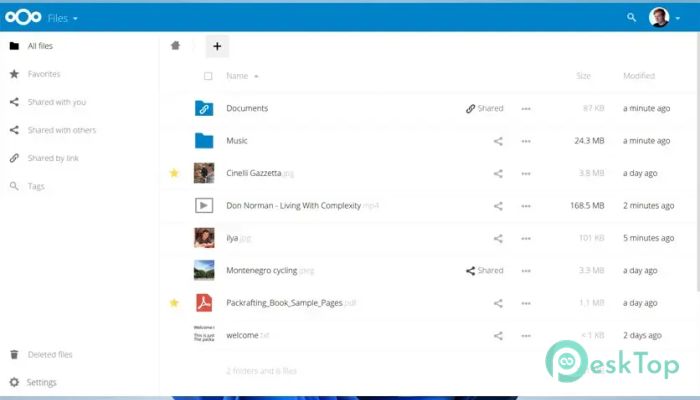700x400 pixels.
Task: Open more actions for Don Norman video
Action: pos(526,206)
